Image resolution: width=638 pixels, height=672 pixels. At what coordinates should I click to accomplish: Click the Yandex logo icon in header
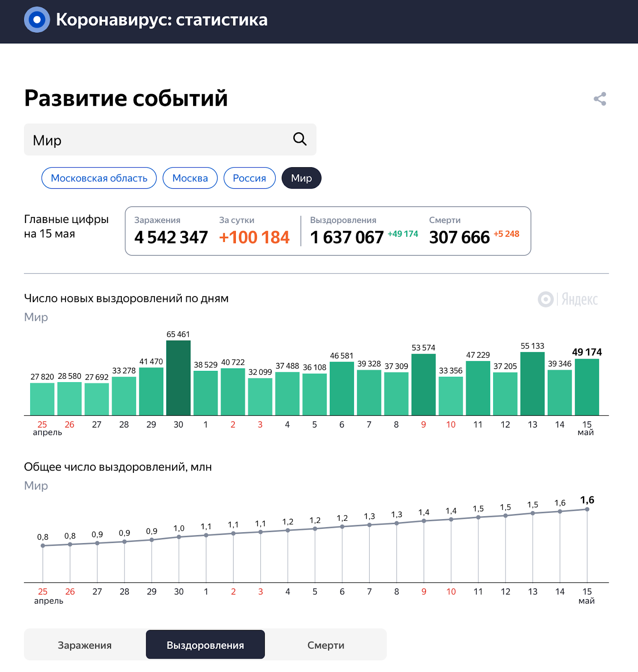tap(37, 20)
